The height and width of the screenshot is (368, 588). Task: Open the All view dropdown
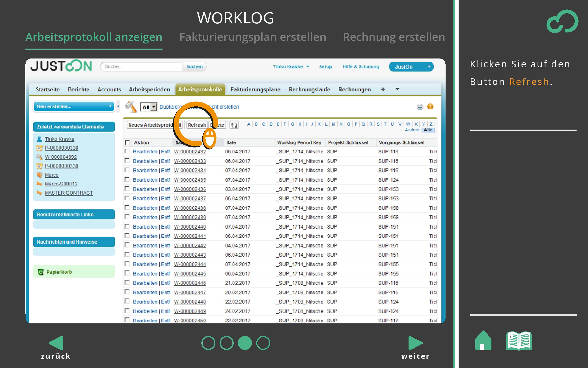click(149, 107)
